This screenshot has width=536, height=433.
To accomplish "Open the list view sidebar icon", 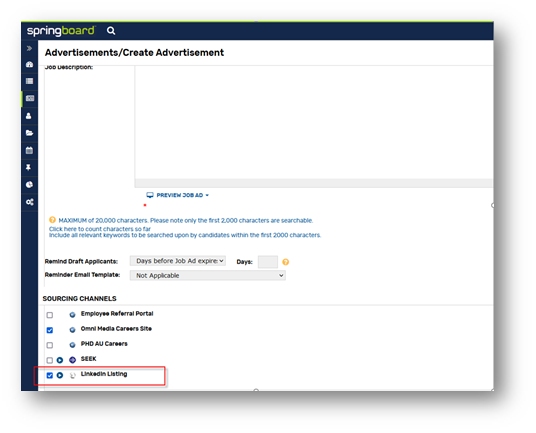I will click(29, 81).
